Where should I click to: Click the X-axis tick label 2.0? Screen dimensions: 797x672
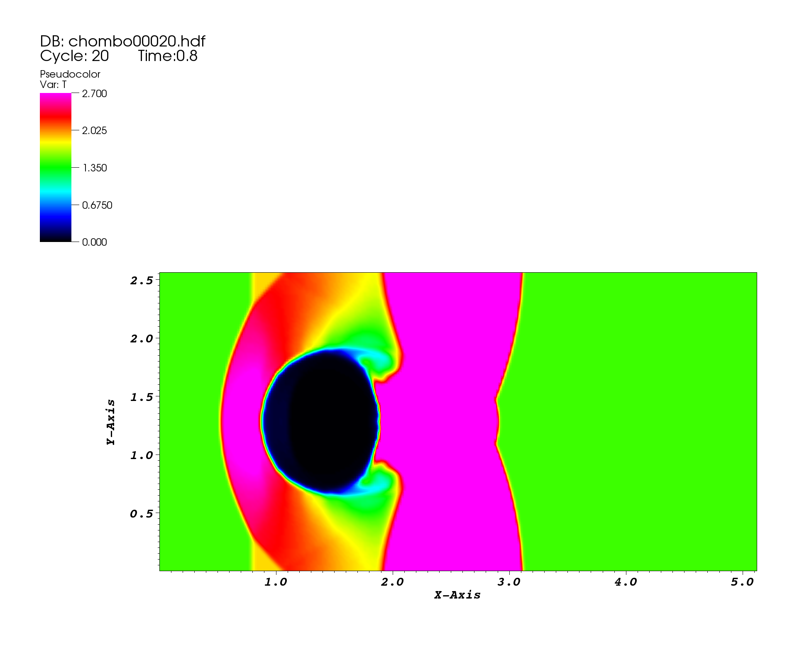(x=392, y=582)
